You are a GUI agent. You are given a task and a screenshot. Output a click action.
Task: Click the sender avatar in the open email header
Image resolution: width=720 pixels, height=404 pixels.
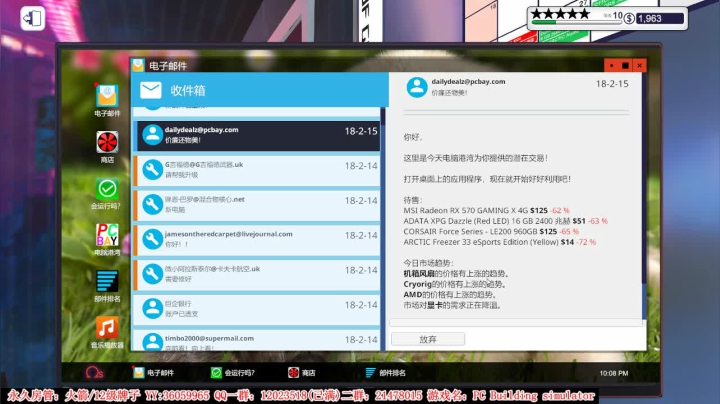417,87
